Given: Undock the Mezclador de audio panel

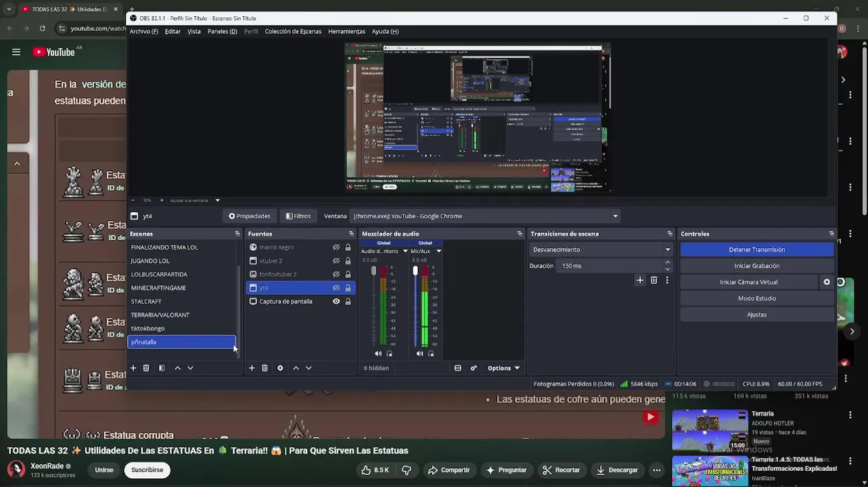Looking at the screenshot, I should [520, 233].
